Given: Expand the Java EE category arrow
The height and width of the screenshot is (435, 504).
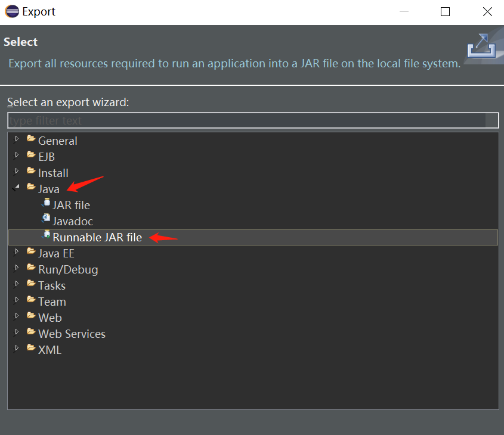Looking at the screenshot, I should pos(17,251).
